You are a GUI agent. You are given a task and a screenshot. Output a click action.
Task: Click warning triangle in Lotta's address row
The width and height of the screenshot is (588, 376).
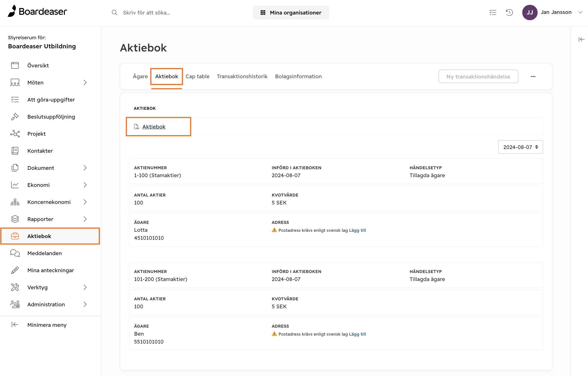274,230
